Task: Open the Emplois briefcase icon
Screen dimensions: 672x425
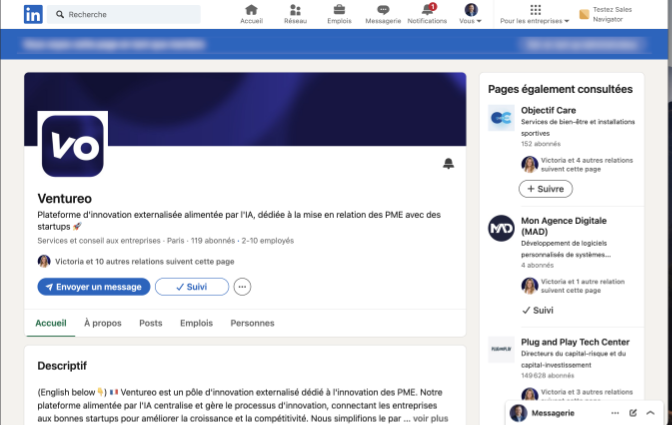Action: (x=339, y=14)
